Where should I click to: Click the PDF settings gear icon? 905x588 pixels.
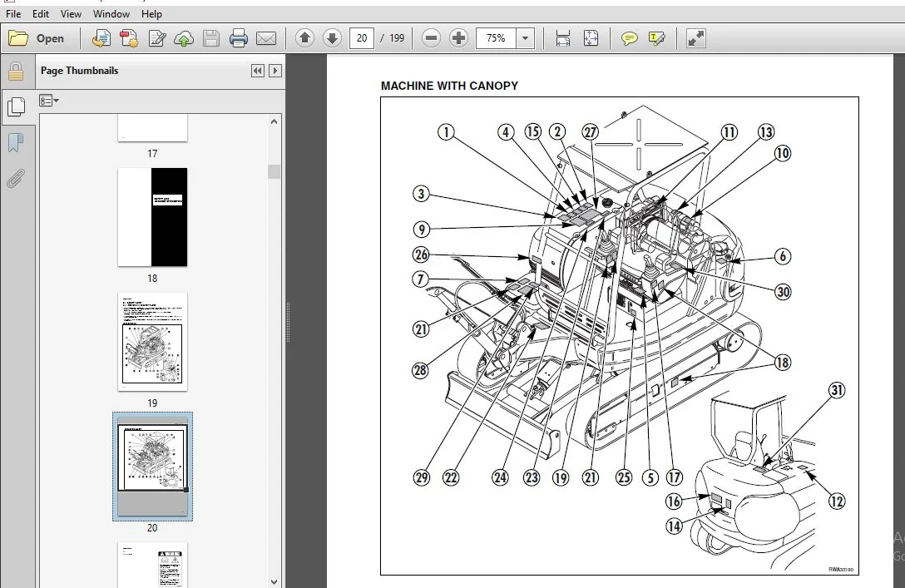coord(129,38)
